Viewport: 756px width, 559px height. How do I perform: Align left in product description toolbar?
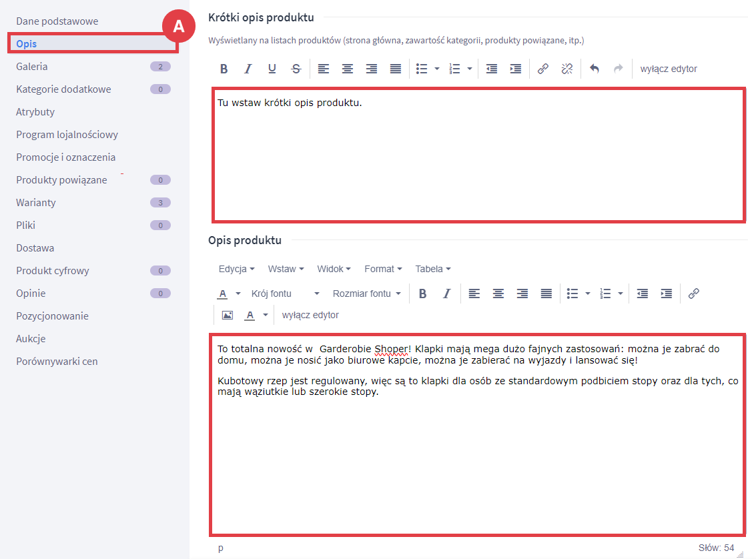point(474,294)
